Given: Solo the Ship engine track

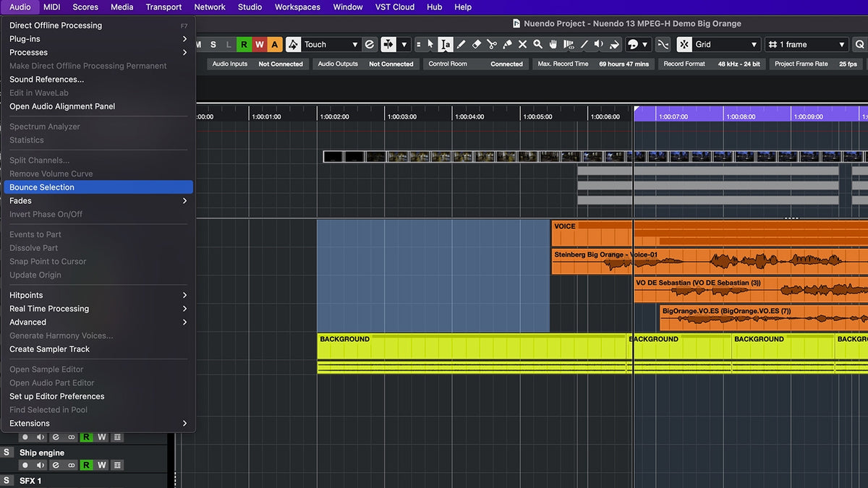Looking at the screenshot, I should tap(7, 453).
